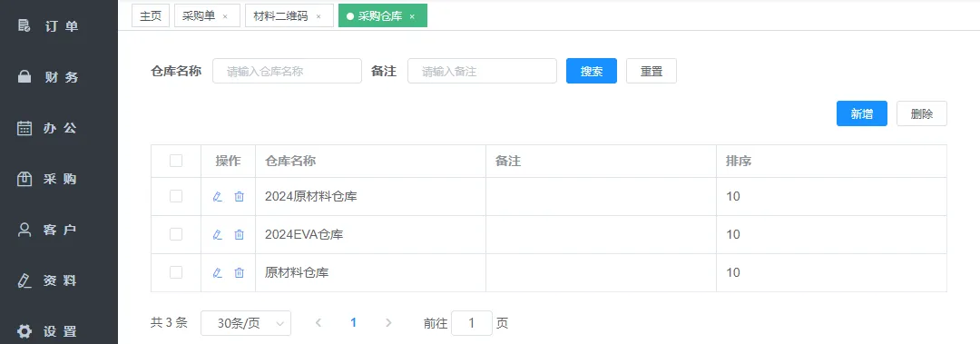
Task: Click the 删除 button above table
Action: 922,113
